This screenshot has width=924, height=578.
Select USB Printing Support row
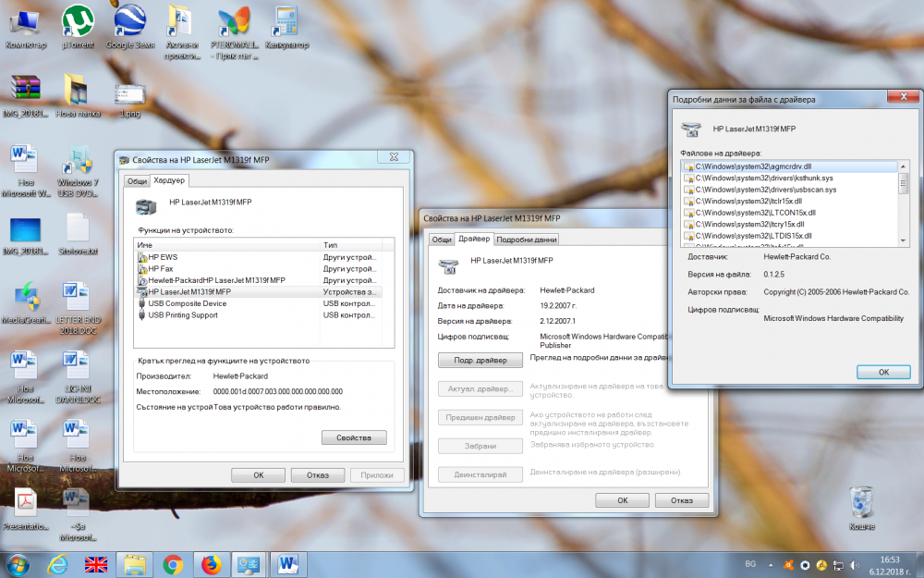pos(258,315)
